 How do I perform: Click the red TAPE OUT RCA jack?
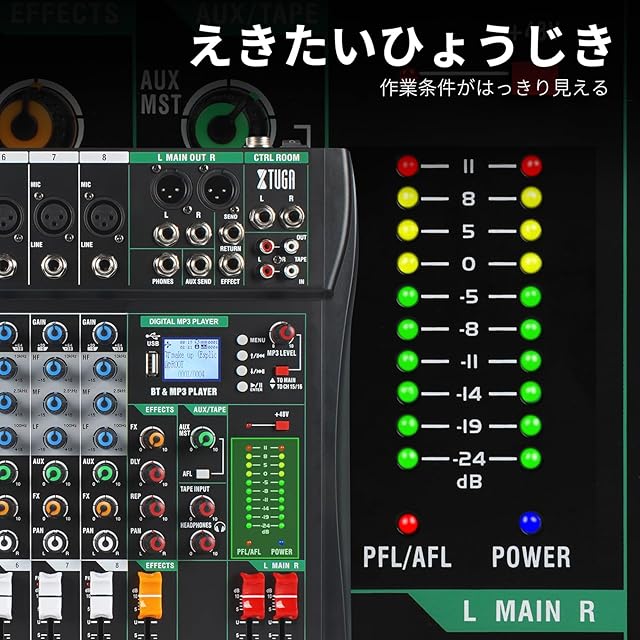click(267, 246)
